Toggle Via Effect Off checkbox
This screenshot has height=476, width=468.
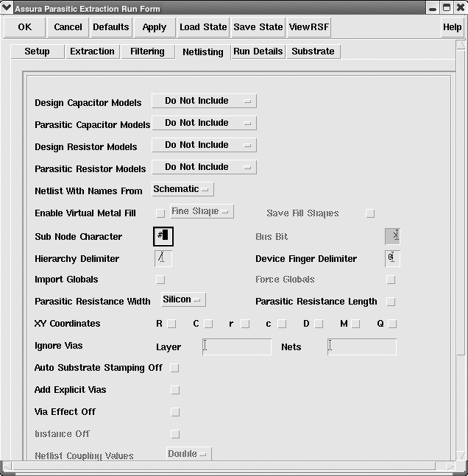(x=175, y=412)
